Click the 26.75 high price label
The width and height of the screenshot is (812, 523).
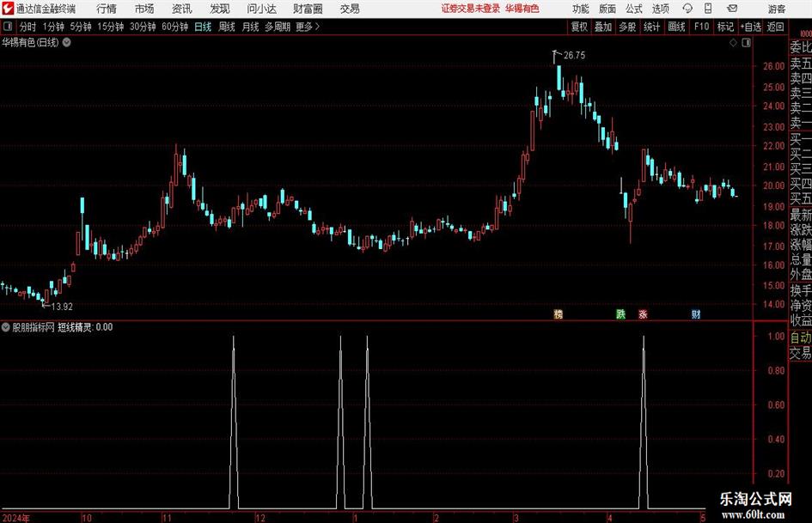click(x=574, y=56)
